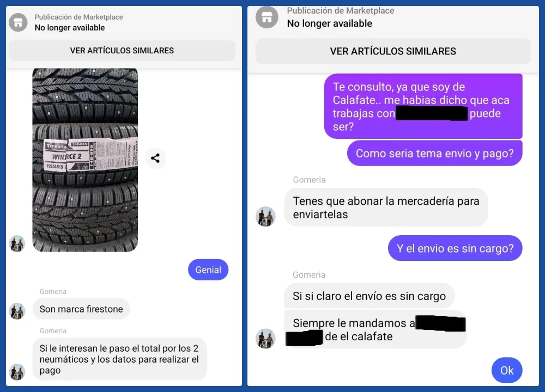Select the 'Genial' message bubble
The image size is (545, 392).
coord(208,270)
